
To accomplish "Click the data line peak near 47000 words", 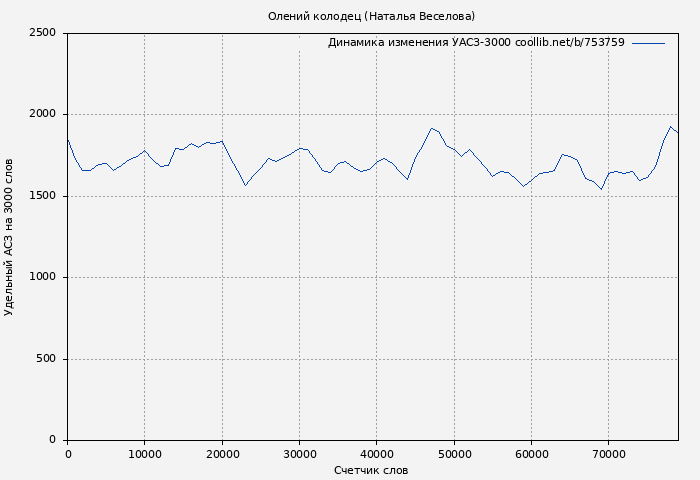I will (x=431, y=128).
